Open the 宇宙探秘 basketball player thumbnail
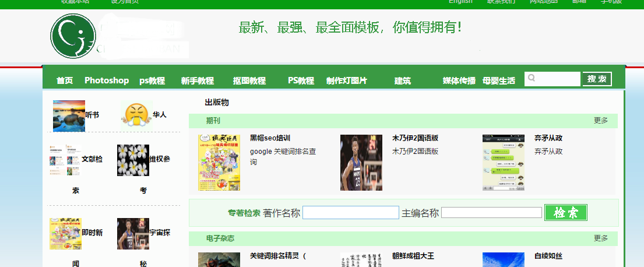 point(133,234)
